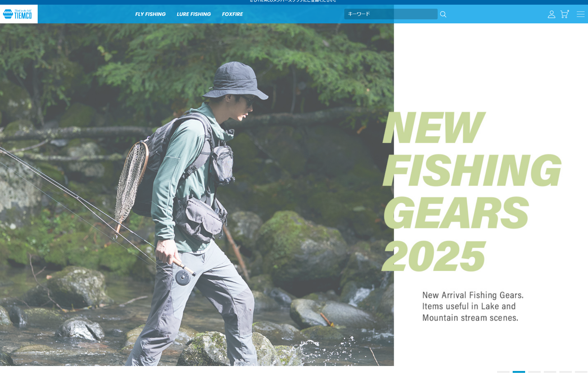Select the active second slide indicator
The height and width of the screenshot is (385, 588).
[519, 372]
